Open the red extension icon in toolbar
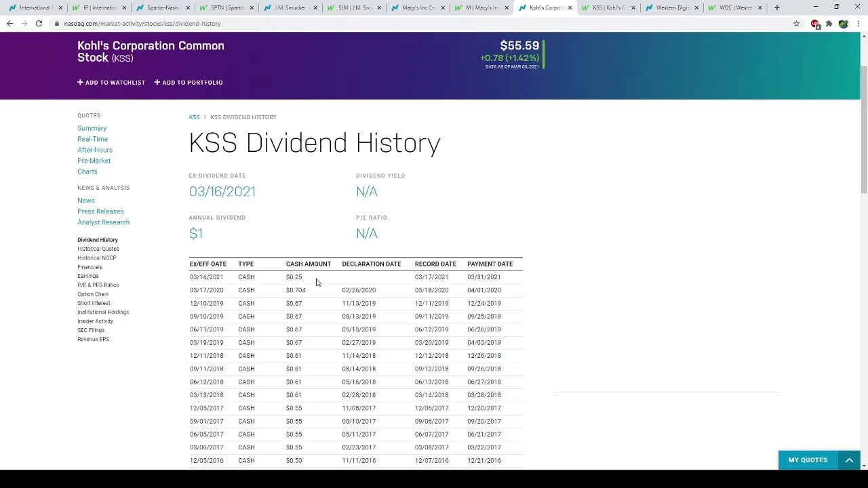868x488 pixels. 815,24
